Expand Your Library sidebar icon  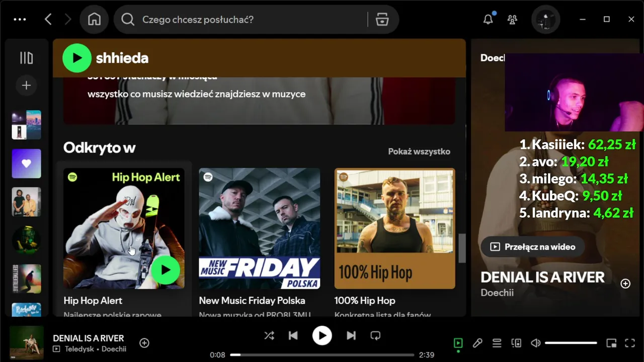[26, 58]
